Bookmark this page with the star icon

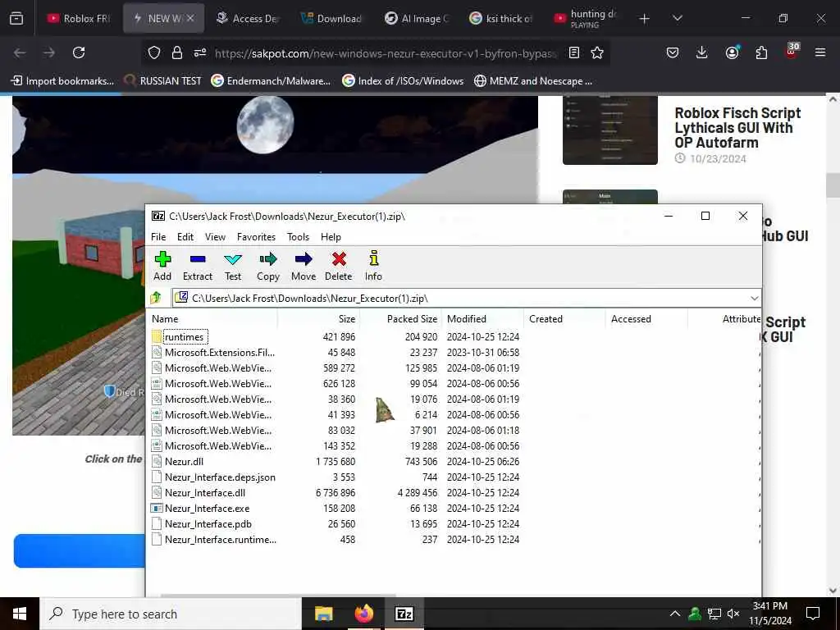coord(597,52)
